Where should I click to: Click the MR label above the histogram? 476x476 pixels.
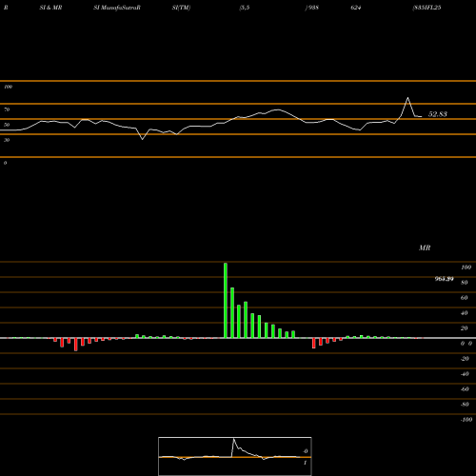coord(425,248)
